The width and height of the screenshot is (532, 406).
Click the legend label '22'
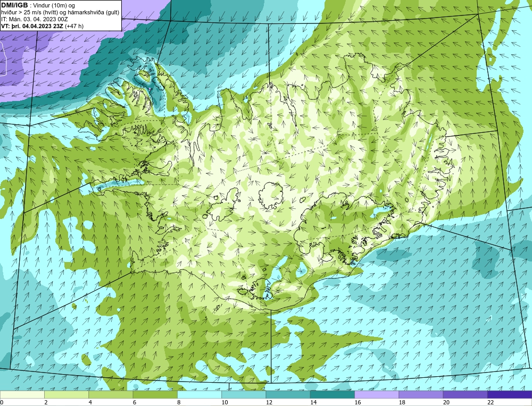(x=491, y=403)
